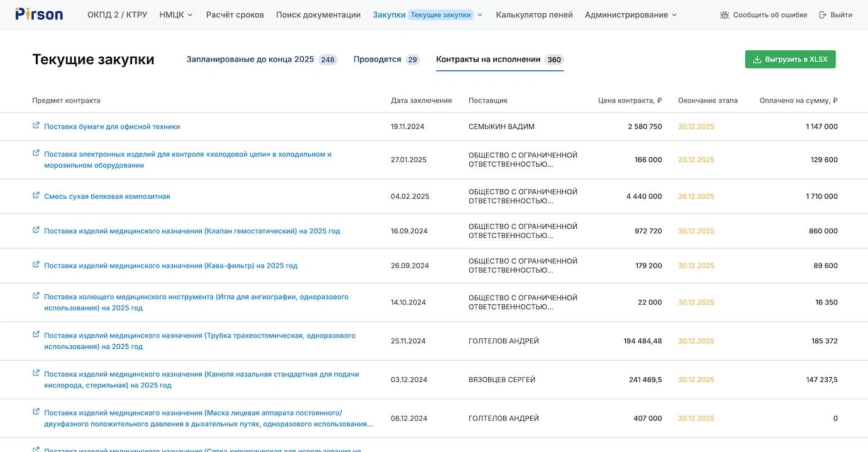
Task: Click external link icon beside Клапан гемостатический contract
Action: click(x=36, y=230)
